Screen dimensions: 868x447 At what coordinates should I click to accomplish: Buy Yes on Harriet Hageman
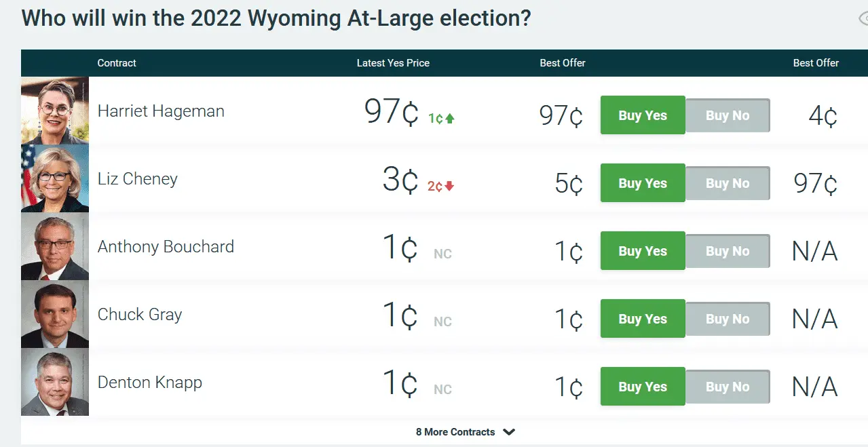[x=642, y=115]
